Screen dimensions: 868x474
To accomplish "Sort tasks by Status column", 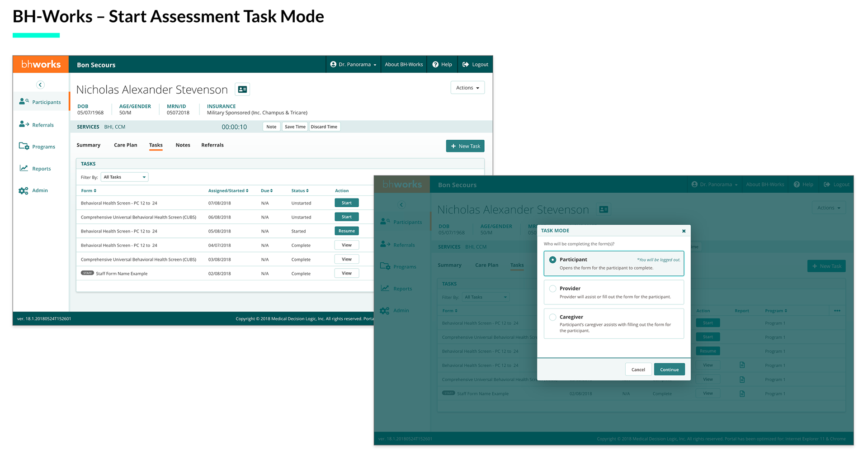I will [x=300, y=191].
